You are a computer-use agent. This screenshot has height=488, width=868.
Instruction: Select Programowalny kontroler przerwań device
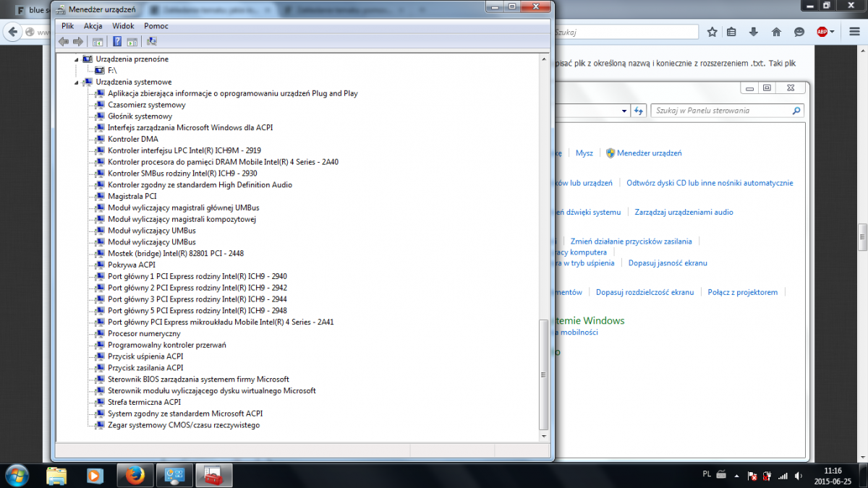(x=167, y=345)
